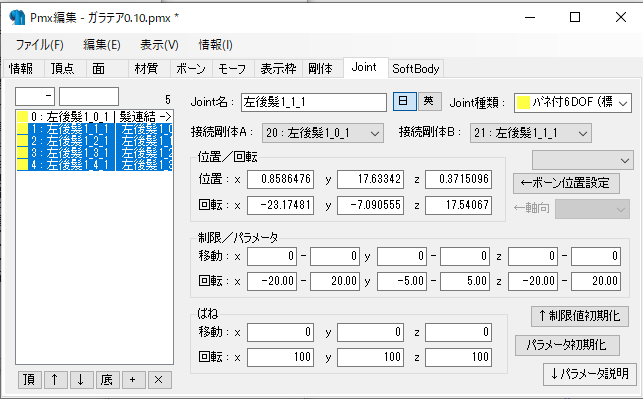
Task: Select joint row 2: 左後髪1_2_1
Action: click(x=94, y=141)
